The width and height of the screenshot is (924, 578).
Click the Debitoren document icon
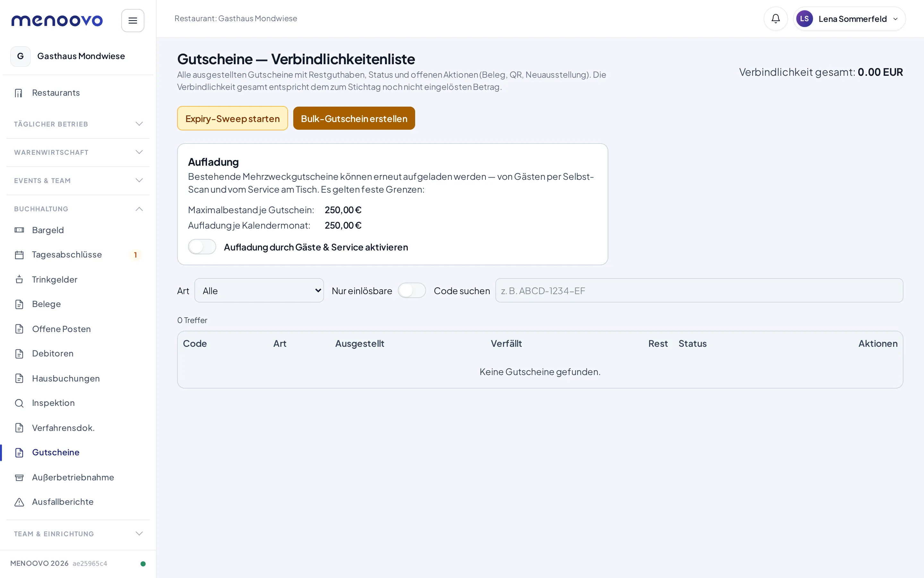click(x=19, y=354)
